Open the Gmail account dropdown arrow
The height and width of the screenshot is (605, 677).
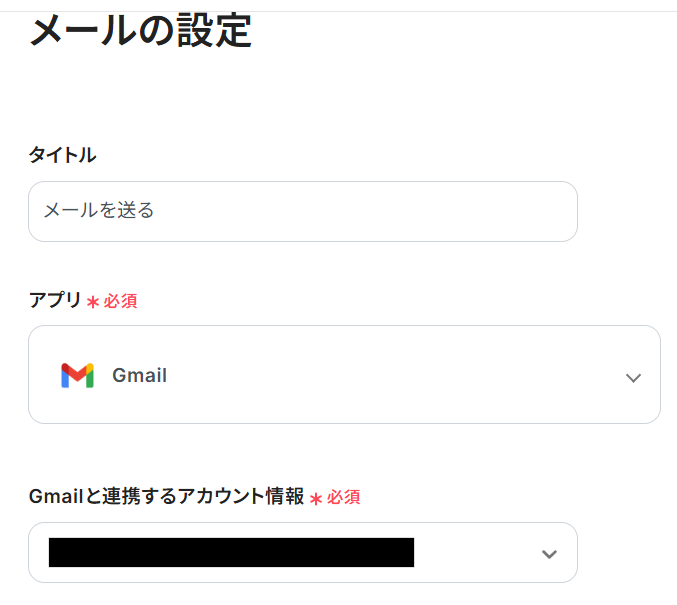[x=548, y=554]
